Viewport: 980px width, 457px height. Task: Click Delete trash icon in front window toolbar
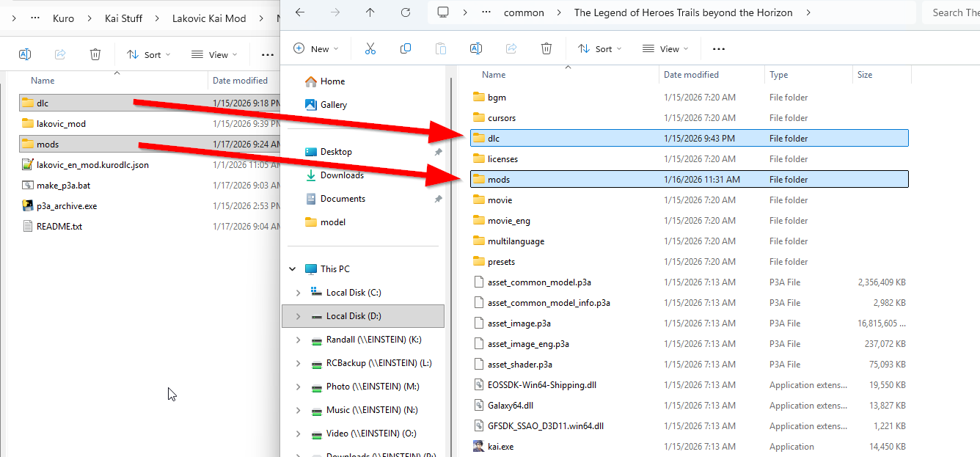(x=546, y=48)
